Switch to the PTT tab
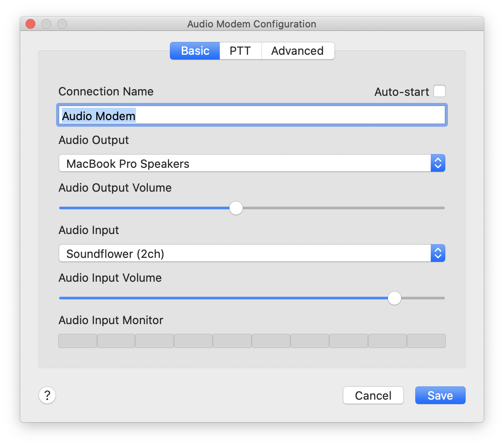The height and width of the screenshot is (446, 504). pyautogui.click(x=241, y=51)
